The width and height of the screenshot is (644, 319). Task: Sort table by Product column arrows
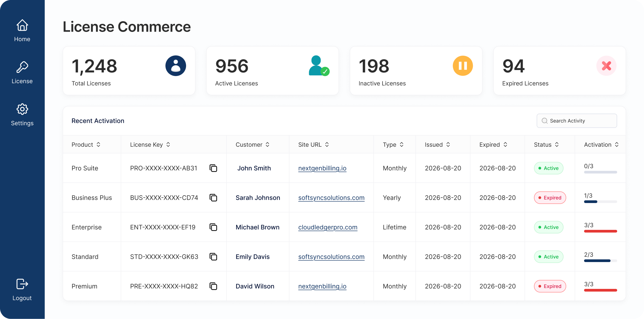[98, 145]
